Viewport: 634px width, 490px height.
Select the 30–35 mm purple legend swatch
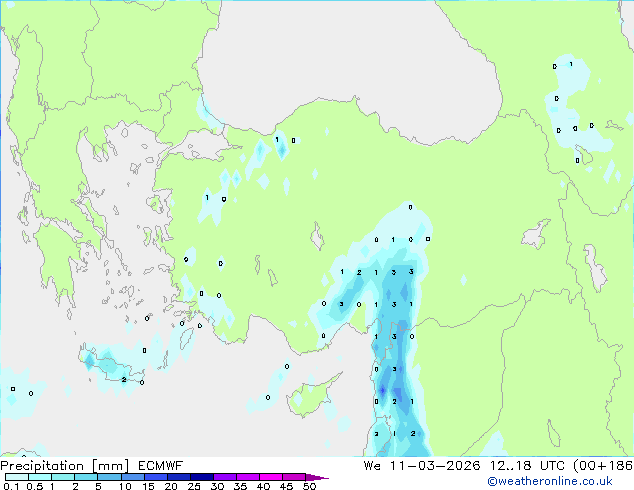pos(225,477)
